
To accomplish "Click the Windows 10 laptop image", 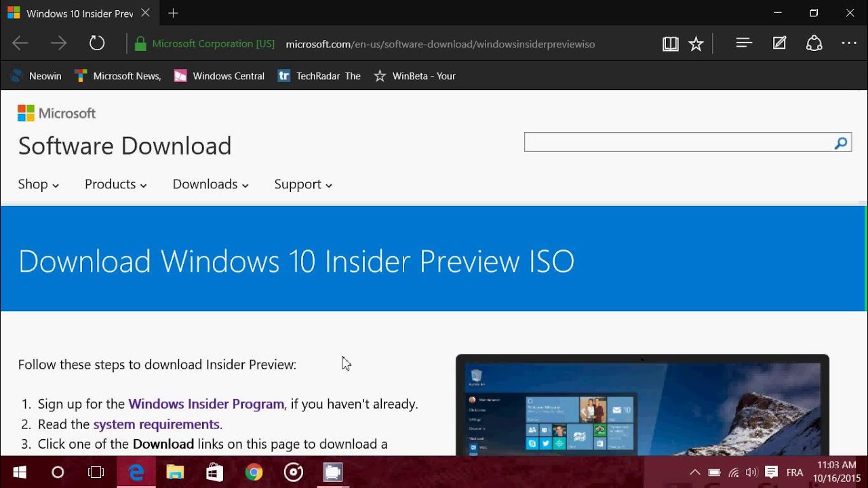I will (642, 405).
